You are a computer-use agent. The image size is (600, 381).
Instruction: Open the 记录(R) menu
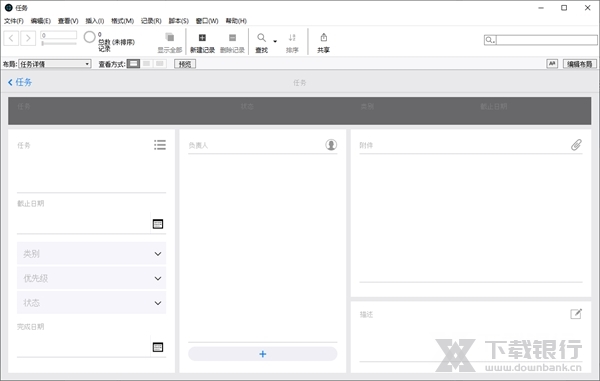(151, 21)
